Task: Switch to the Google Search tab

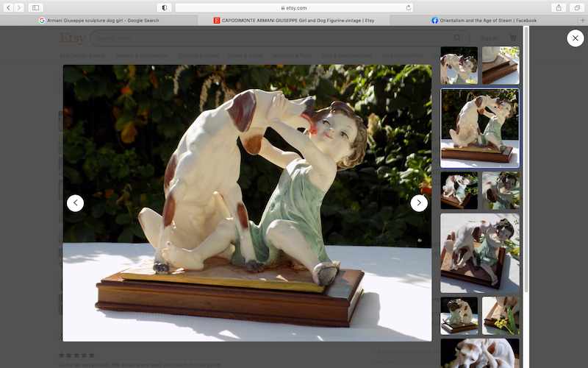Action: 99,21
